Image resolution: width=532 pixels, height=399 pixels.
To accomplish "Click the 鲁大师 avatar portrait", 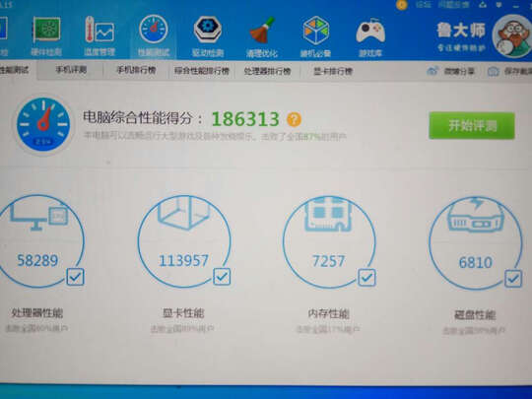I will [x=512, y=36].
